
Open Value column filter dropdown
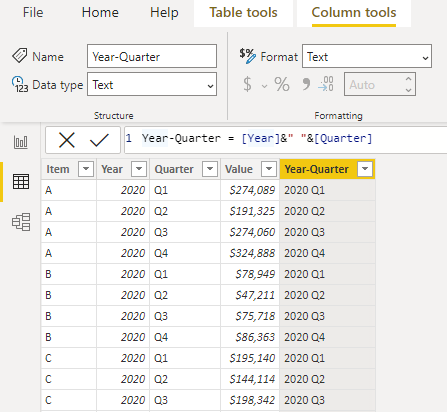pos(269,169)
